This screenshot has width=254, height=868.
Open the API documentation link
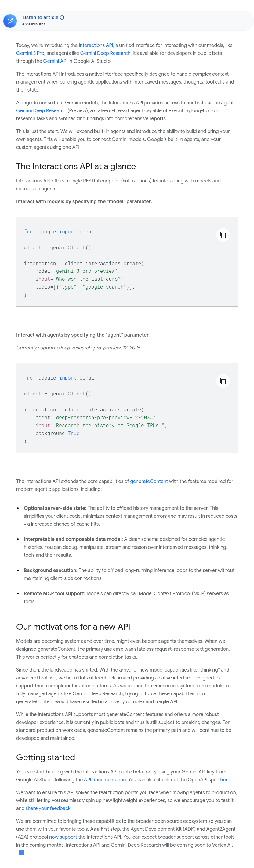(105, 780)
